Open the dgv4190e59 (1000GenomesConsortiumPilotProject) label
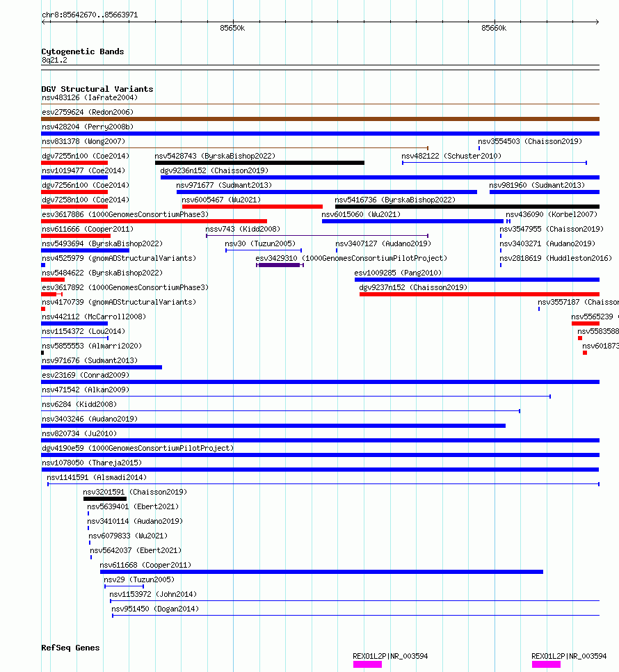The width and height of the screenshot is (619, 672). click(x=138, y=447)
